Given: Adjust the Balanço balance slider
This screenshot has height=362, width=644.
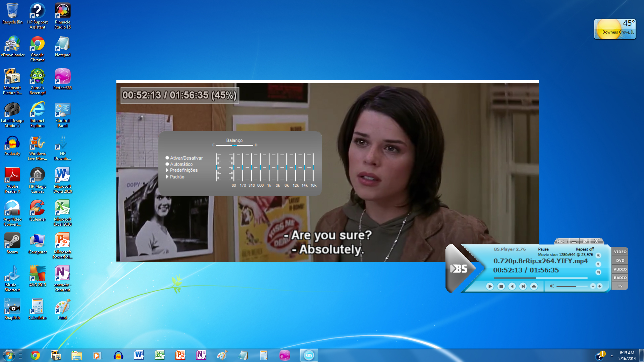Looking at the screenshot, I should click(x=234, y=145).
